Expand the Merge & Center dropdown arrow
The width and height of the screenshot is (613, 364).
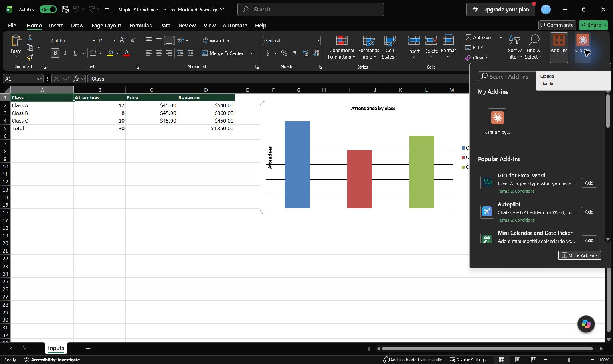coord(252,53)
